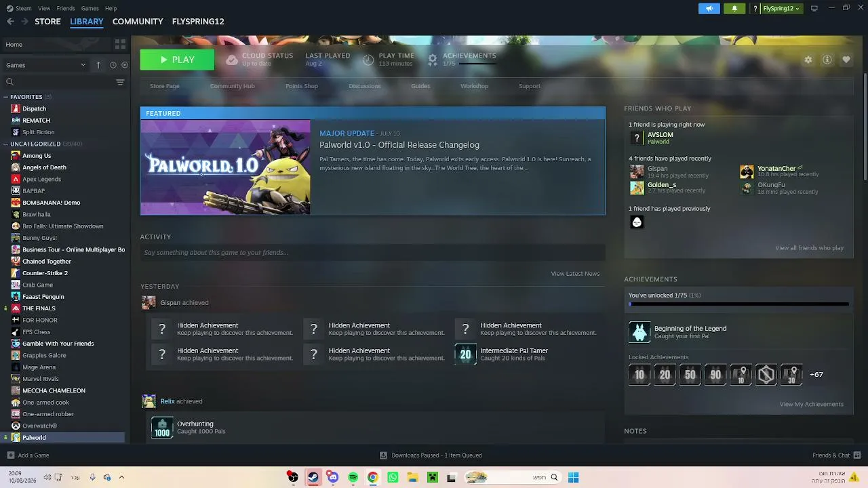Click the Beginning of the Legend achievement icon
This screenshot has height=488, width=868.
click(x=639, y=332)
